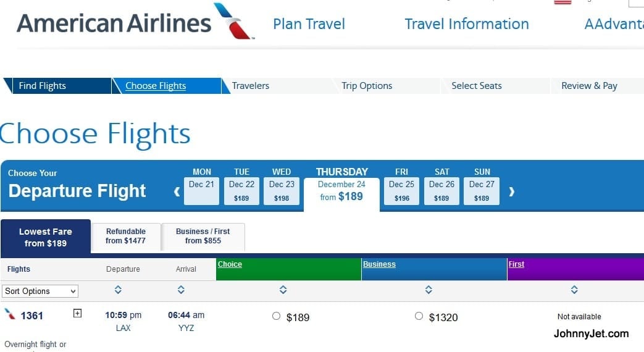Select the $189 Choice fare radio button
This screenshot has height=352, width=644.
(x=277, y=316)
